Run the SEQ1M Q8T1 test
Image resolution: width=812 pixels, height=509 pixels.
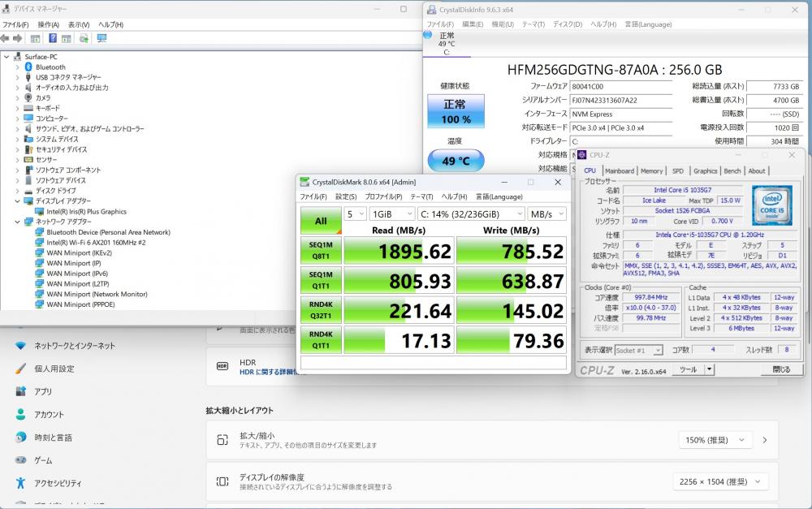click(321, 251)
